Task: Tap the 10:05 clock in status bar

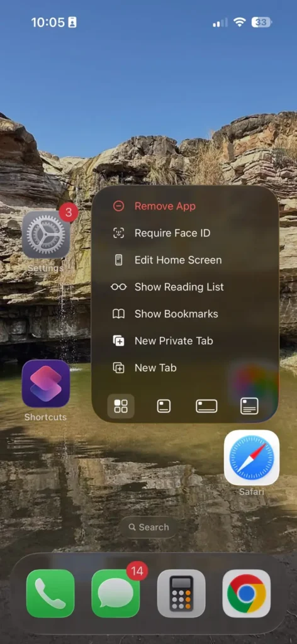Action: click(x=48, y=22)
